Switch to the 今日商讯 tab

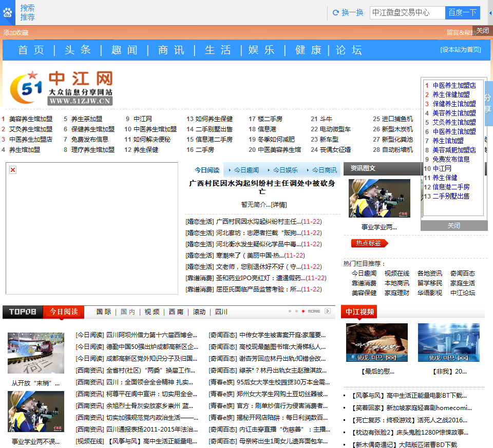[x=324, y=170]
